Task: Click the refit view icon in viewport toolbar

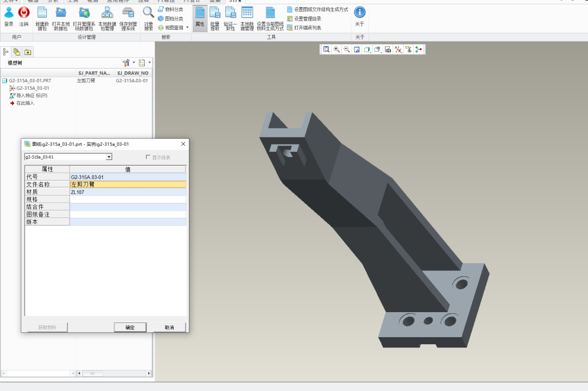Action: pyautogui.click(x=326, y=49)
